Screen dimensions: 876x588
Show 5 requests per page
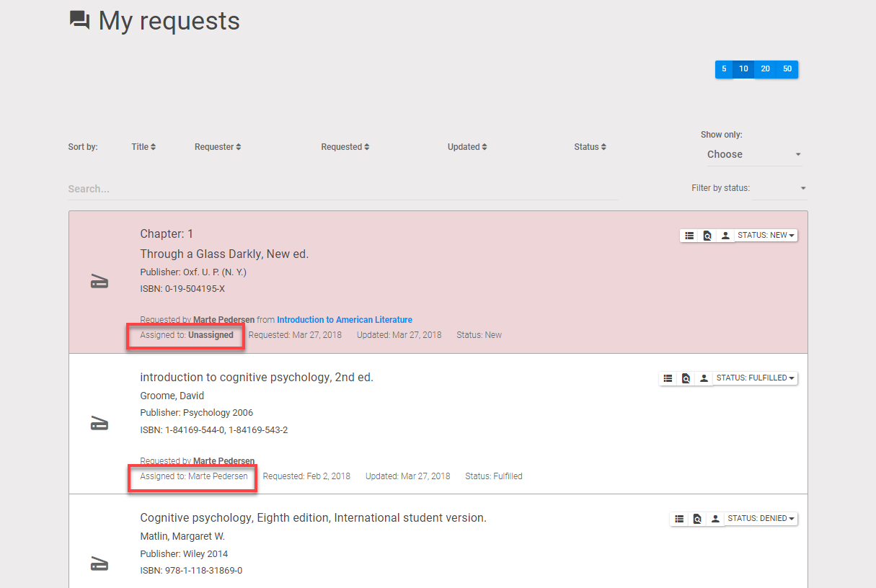click(x=724, y=69)
